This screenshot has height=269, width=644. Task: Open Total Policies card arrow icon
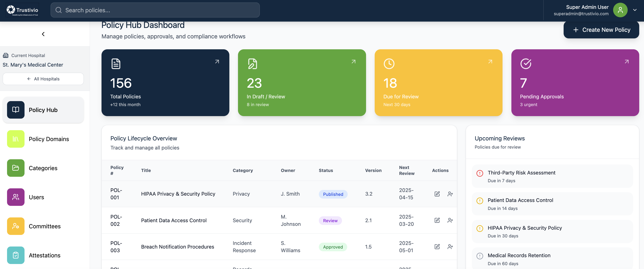(x=217, y=62)
